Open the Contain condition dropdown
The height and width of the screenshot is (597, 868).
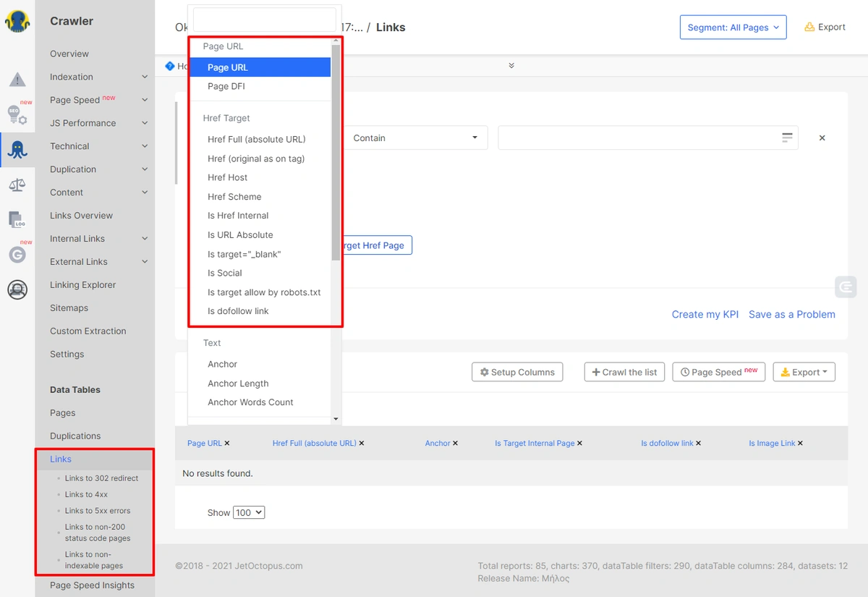click(416, 137)
